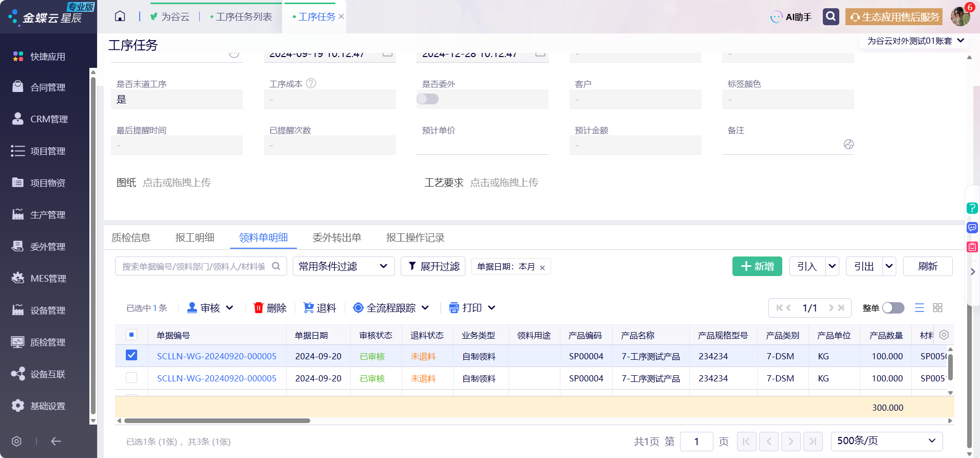
Task: Open the 引入 dropdown arrow
Action: pyautogui.click(x=833, y=266)
